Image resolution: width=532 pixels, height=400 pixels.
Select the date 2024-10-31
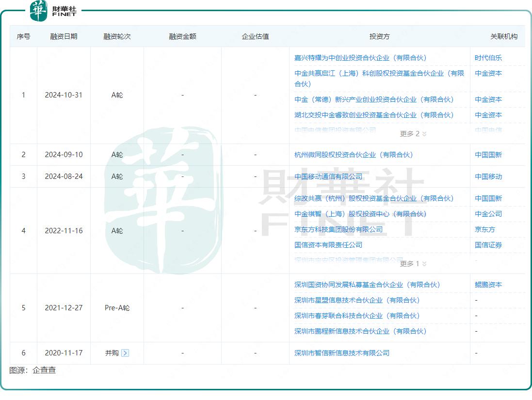coord(64,95)
